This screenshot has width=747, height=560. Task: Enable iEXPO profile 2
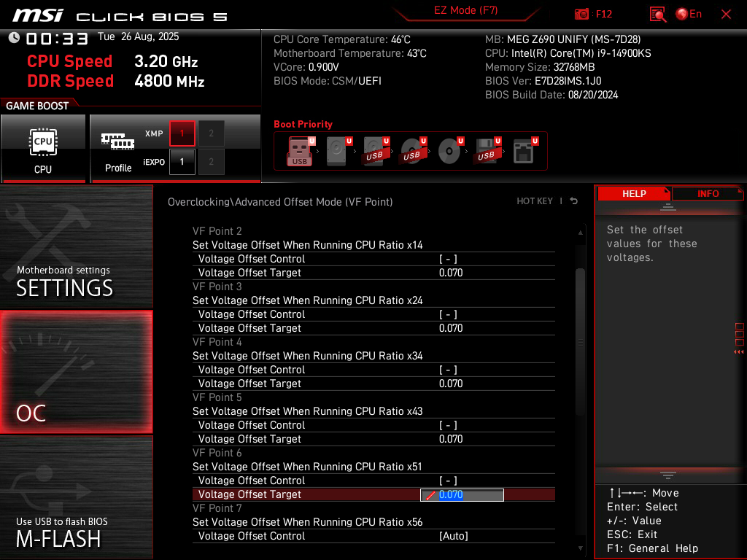coord(211,162)
